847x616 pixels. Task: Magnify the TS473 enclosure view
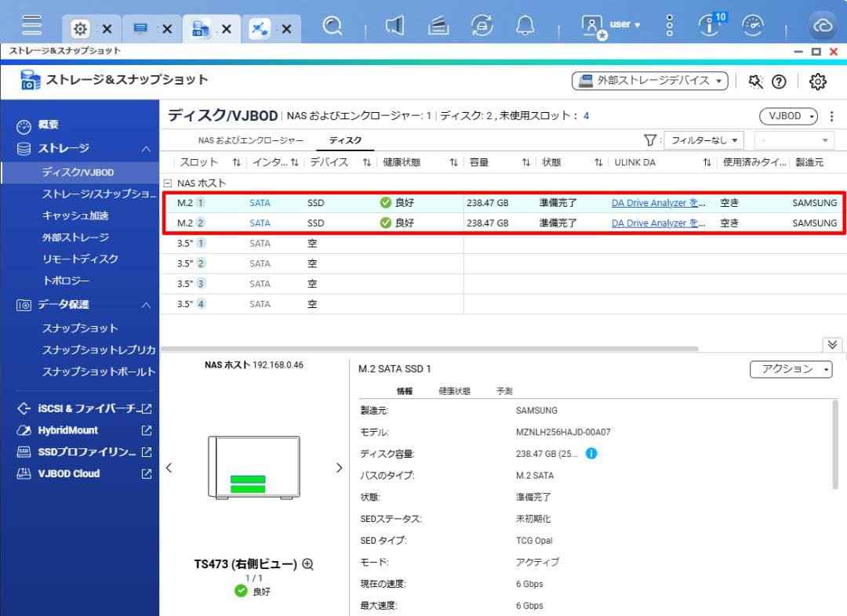click(307, 563)
